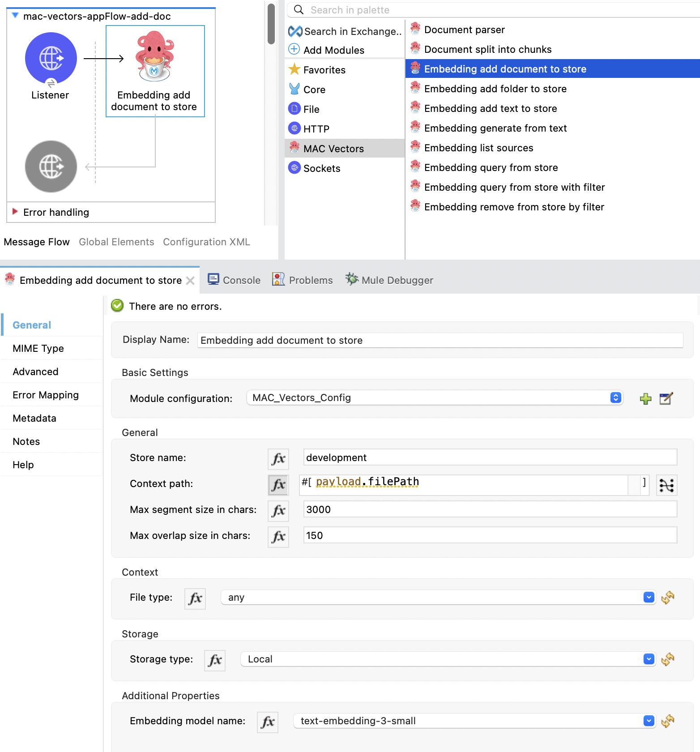This screenshot has height=752, width=700.
Task: Open the HTTP palette category
Action: pyautogui.click(x=309, y=129)
